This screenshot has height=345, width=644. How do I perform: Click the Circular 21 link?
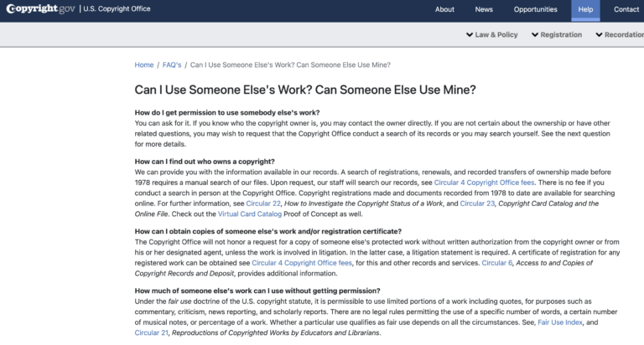click(152, 332)
